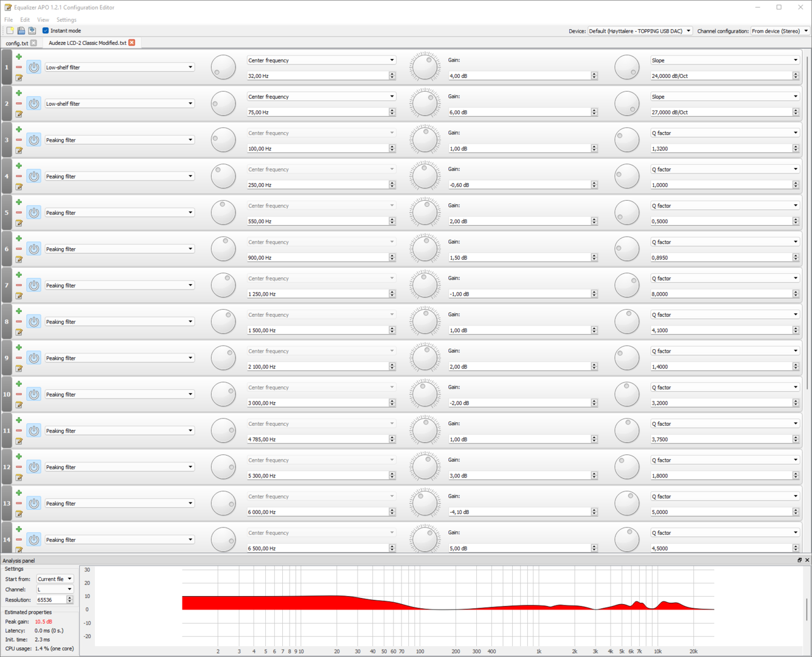Open the Channel dropdown in Analysis settings
The image size is (812, 657).
click(x=55, y=589)
